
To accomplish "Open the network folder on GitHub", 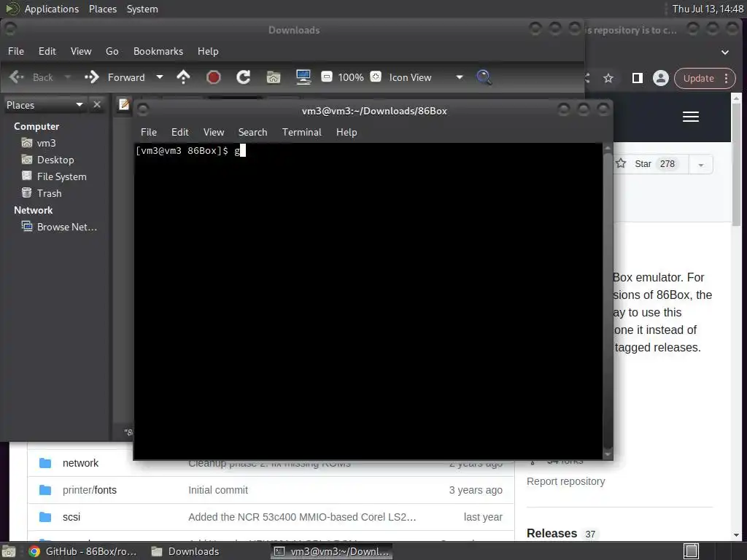I will pyautogui.click(x=80, y=463).
